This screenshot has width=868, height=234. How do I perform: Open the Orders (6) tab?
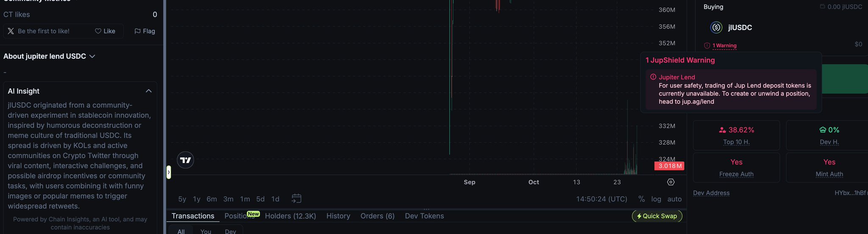[377, 216]
